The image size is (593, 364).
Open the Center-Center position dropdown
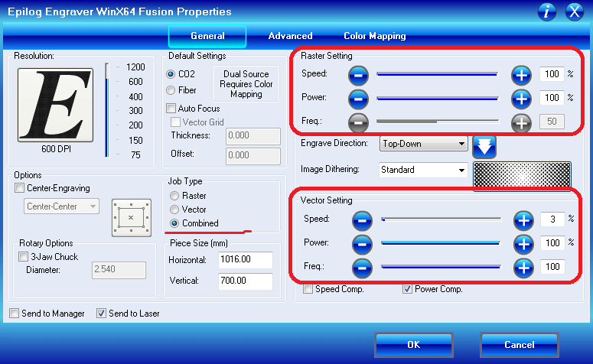point(62,206)
